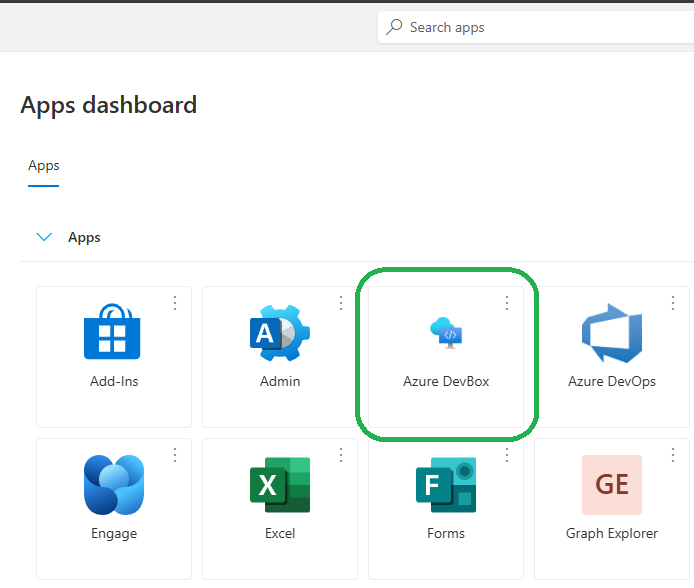Collapse the Apps section chevron

click(x=44, y=237)
